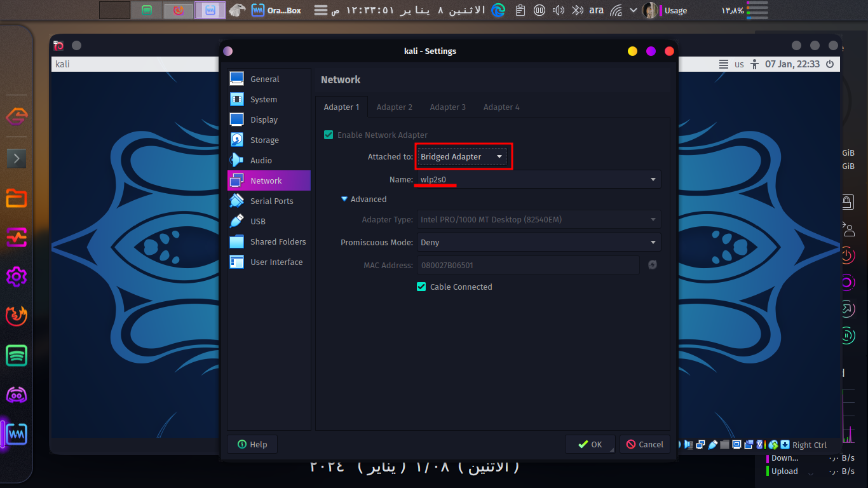This screenshot has width=868, height=488.
Task: Open the Adapter Type dropdown
Action: click(539, 219)
